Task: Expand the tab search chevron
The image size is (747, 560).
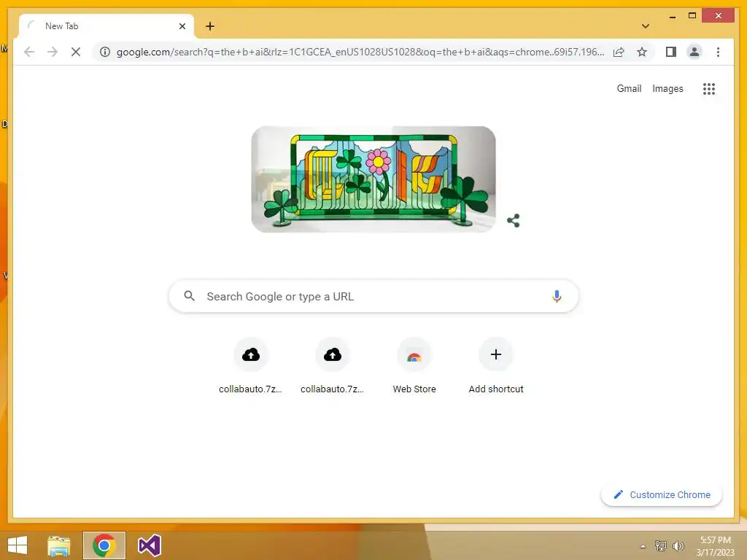Action: 646,26
